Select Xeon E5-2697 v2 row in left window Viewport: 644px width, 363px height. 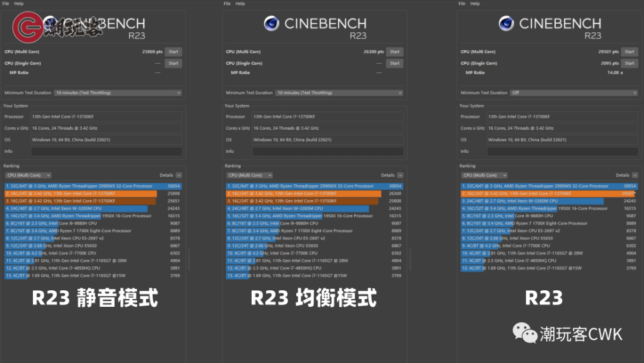tap(93, 238)
